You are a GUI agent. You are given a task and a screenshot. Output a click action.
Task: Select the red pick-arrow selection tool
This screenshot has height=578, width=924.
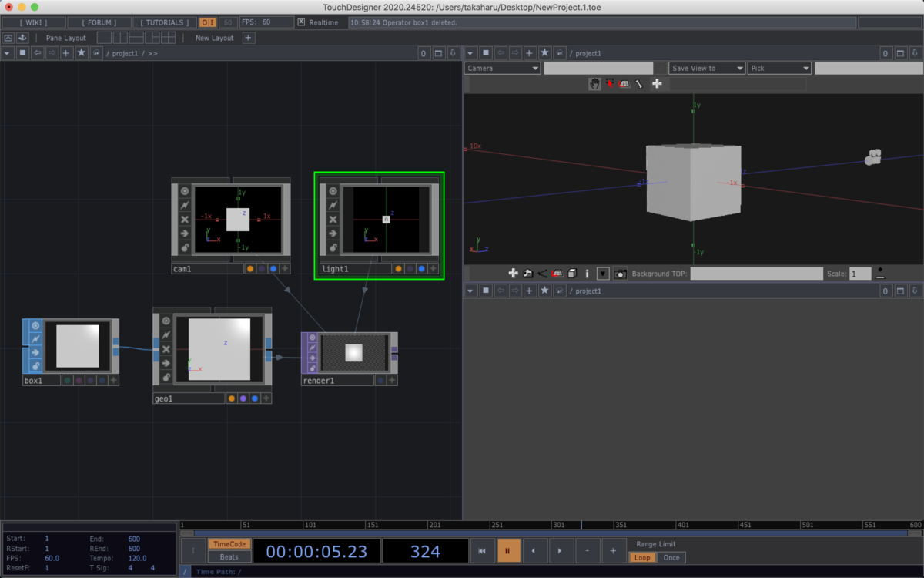click(x=610, y=83)
